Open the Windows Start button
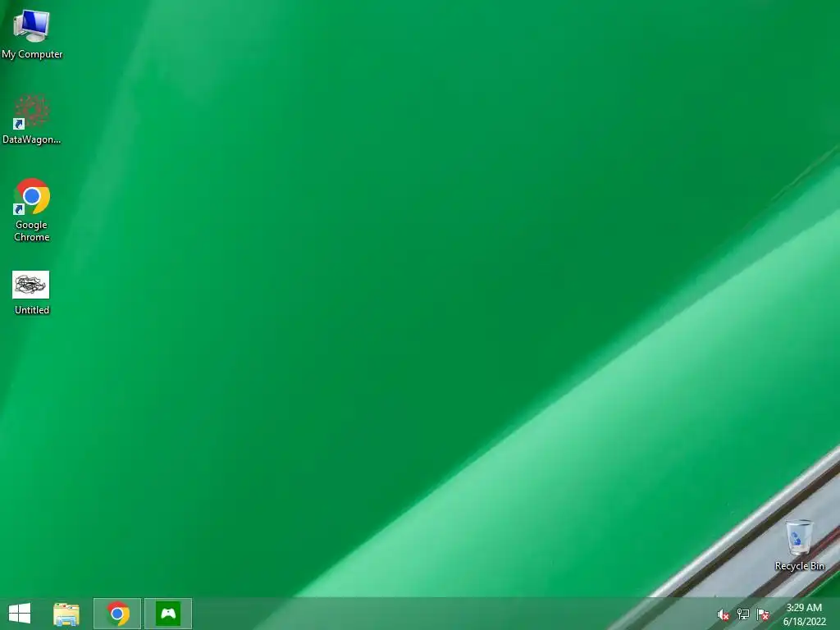The image size is (840, 630). (x=20, y=614)
